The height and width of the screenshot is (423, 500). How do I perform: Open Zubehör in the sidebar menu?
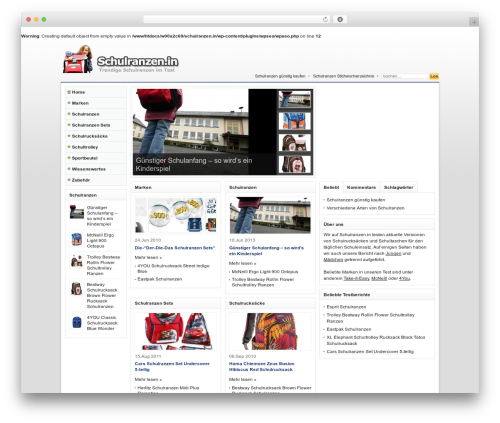96,180
